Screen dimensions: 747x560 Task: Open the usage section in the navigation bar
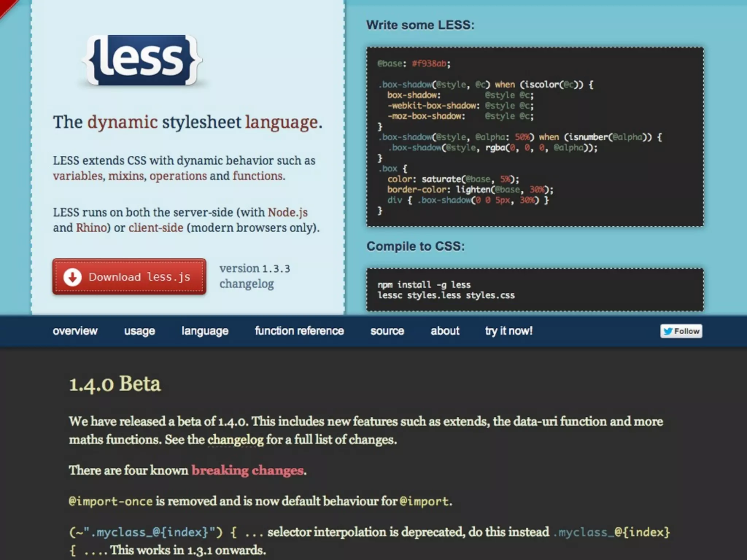(139, 331)
